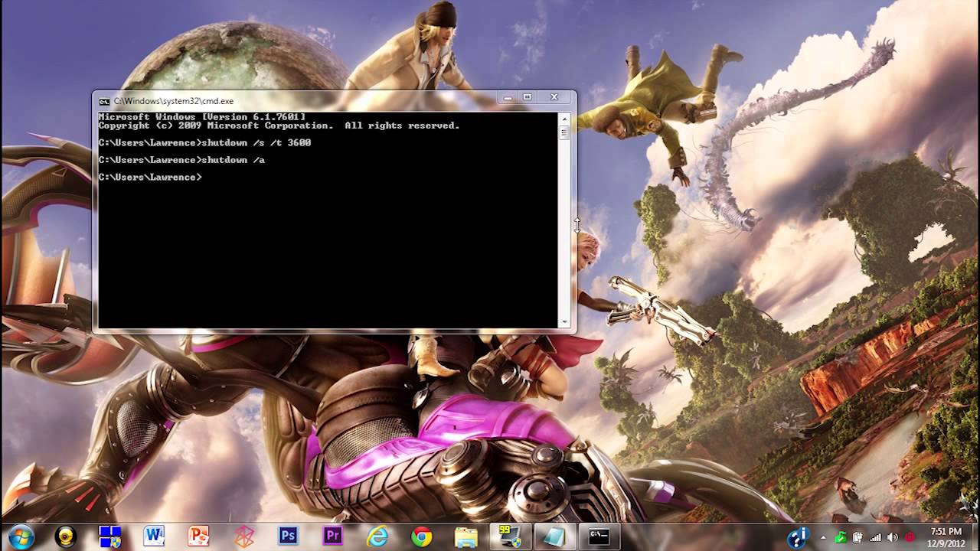Open the blue help info icon near tray
The image size is (980, 551).
point(799,537)
